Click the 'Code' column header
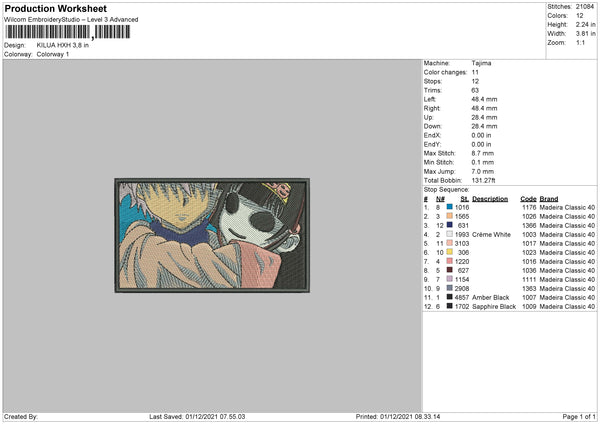 tap(528, 199)
